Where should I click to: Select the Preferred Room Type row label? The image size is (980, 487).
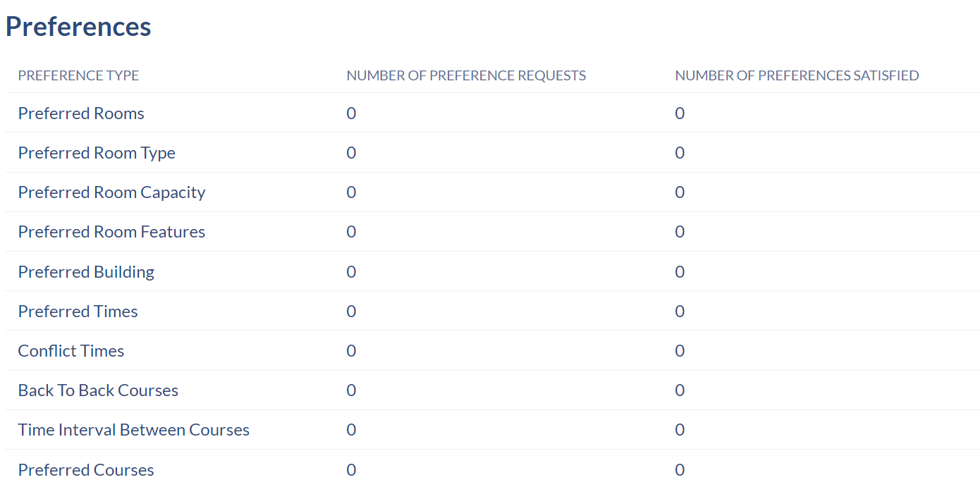pos(97,153)
